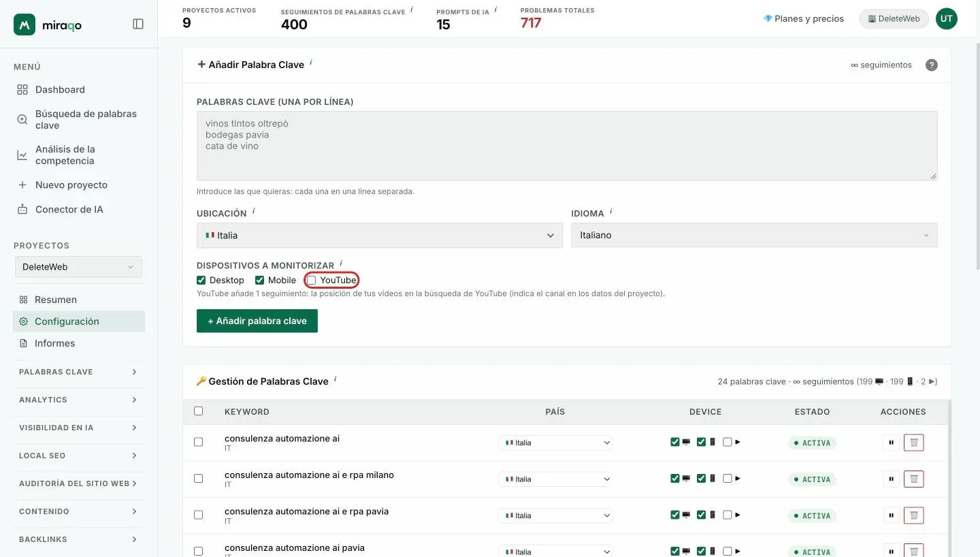Collapse the sidebar with the panel icon
Viewport: 980px width, 557px height.
point(138,24)
